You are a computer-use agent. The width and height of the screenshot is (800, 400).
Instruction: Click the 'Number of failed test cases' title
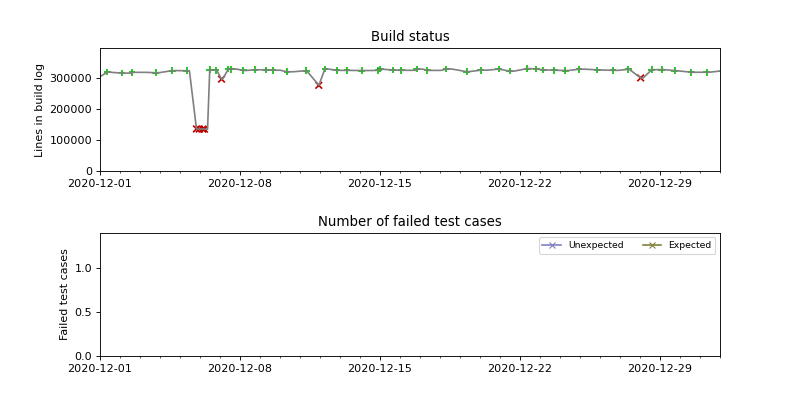(x=410, y=222)
